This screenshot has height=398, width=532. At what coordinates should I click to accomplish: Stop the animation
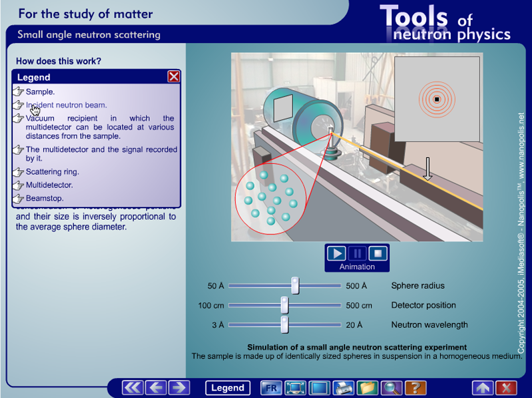pyautogui.click(x=378, y=253)
